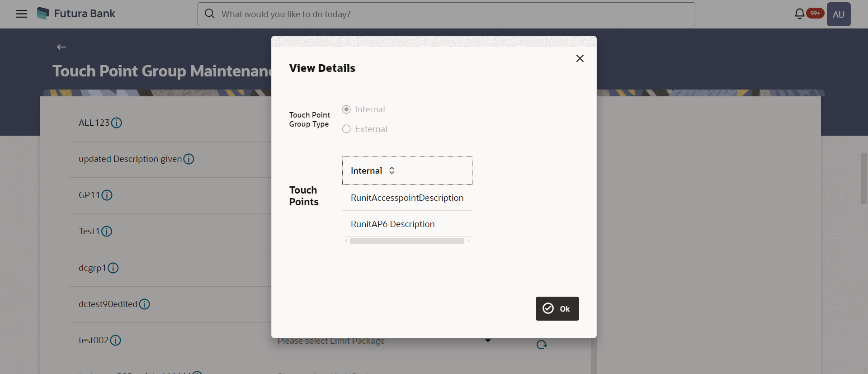This screenshot has height=374, width=868.
Task: Click the back arrow icon
Action: (61, 47)
